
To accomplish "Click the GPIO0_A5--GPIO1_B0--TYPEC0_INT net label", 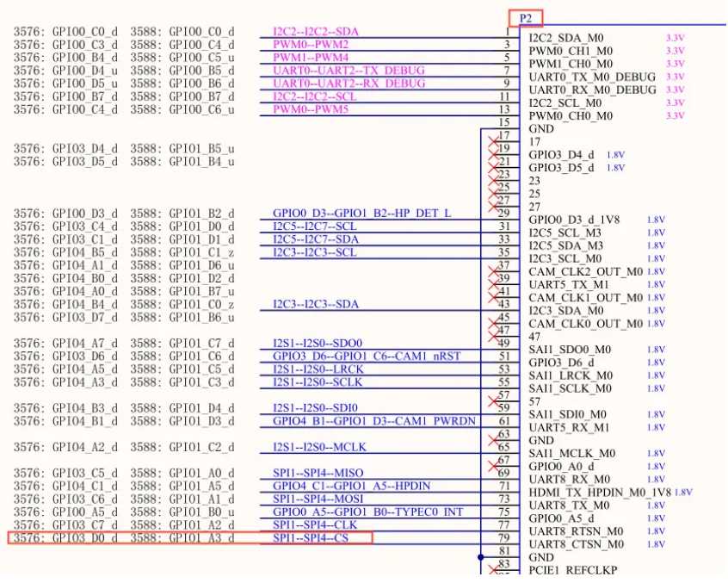I will (x=368, y=512).
